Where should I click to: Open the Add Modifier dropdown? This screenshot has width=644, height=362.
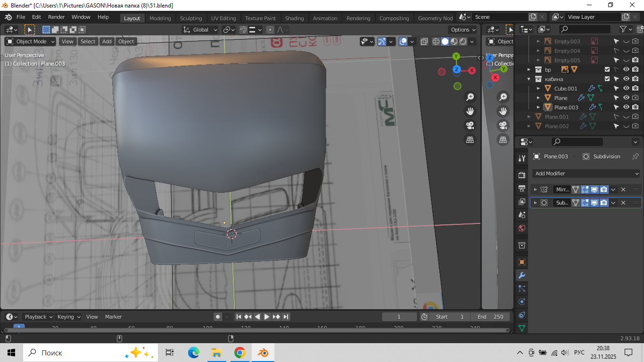coord(586,173)
